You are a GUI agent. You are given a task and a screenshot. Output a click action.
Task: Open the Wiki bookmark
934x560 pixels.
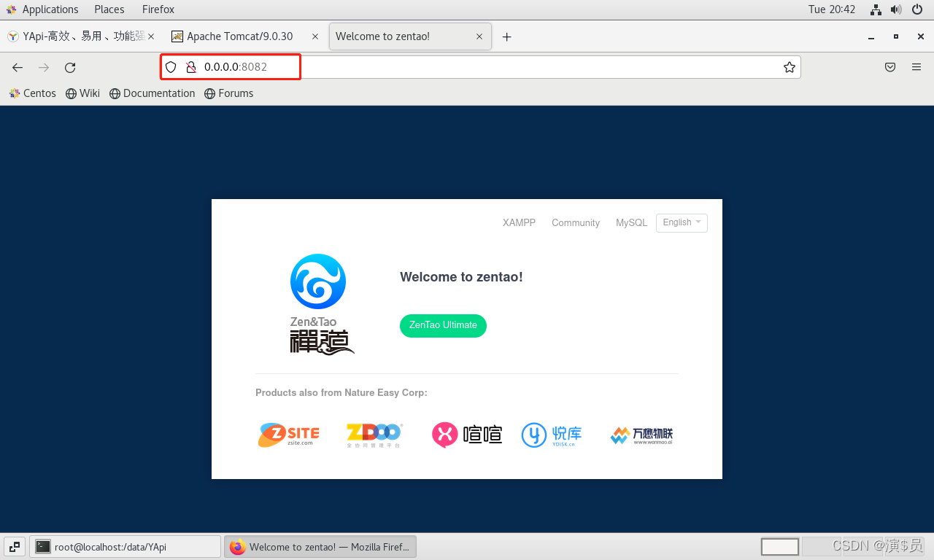(82, 93)
